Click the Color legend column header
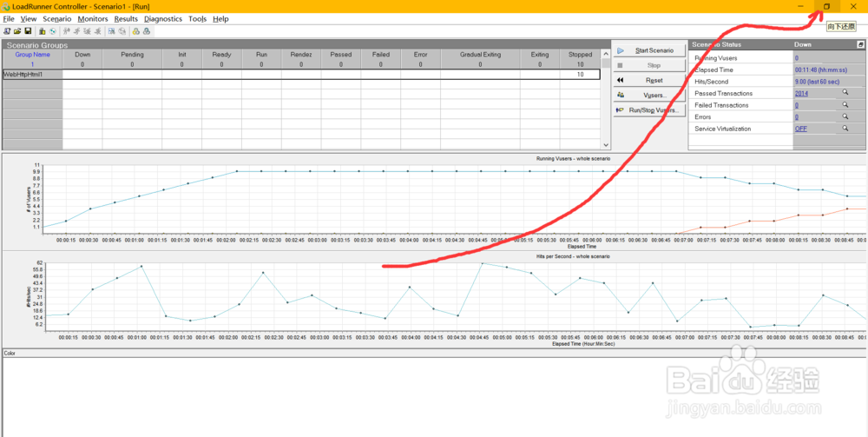The width and height of the screenshot is (868, 437). click(x=10, y=353)
